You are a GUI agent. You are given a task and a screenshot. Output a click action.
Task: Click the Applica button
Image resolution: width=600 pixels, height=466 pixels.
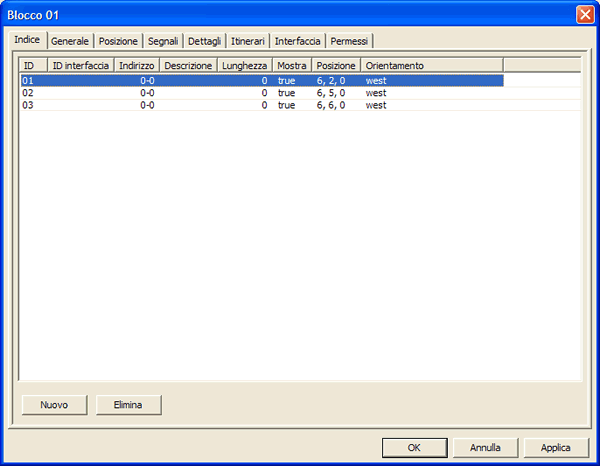tap(556, 447)
